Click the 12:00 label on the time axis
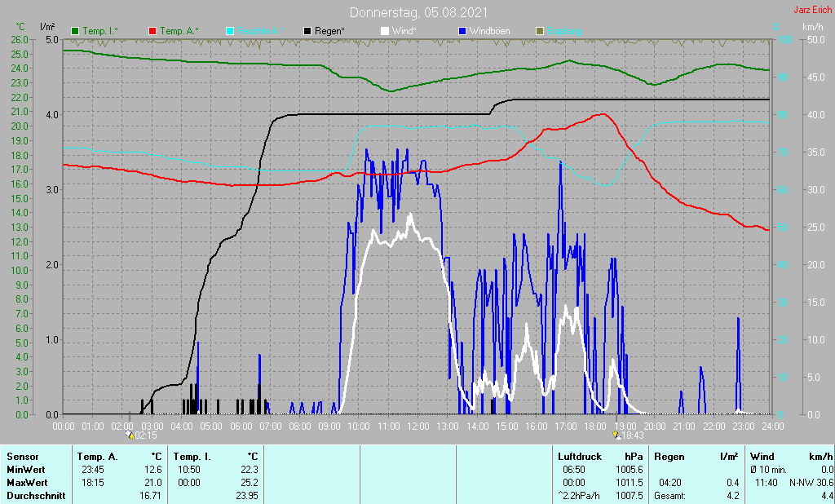This screenshot has height=504, width=835. point(418,427)
